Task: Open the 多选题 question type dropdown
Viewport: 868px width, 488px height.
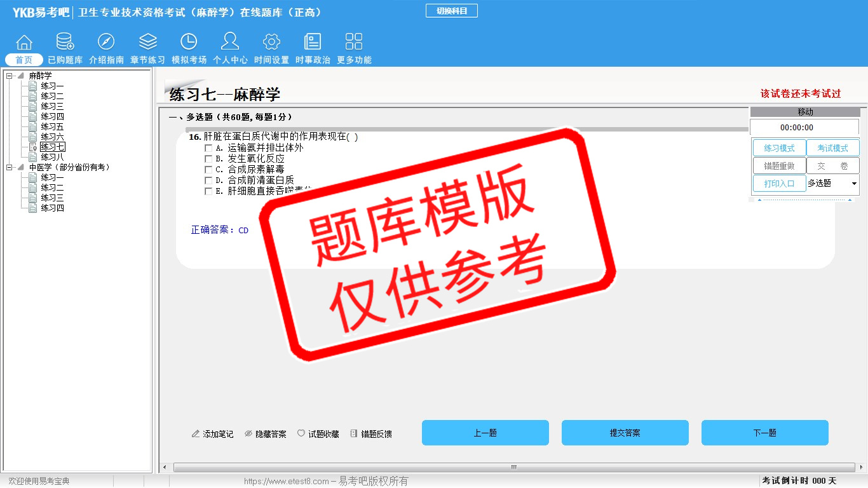Action: (x=832, y=184)
